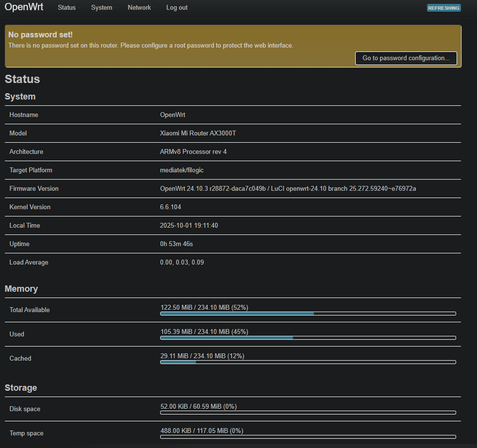This screenshot has width=477, height=448.
Task: Click 'ARMv8 Processor rev 4' value
Action: click(193, 151)
